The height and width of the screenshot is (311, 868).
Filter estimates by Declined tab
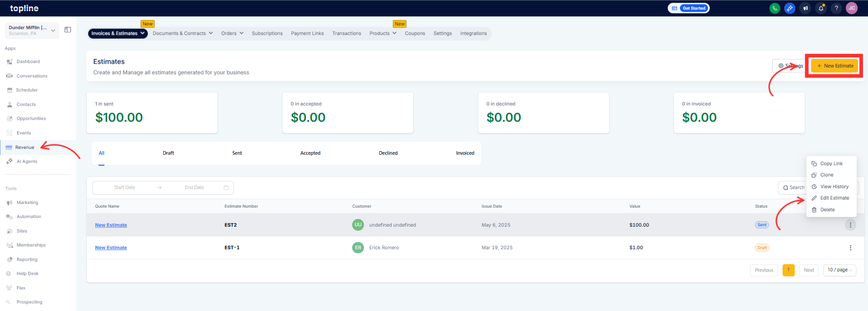[388, 153]
